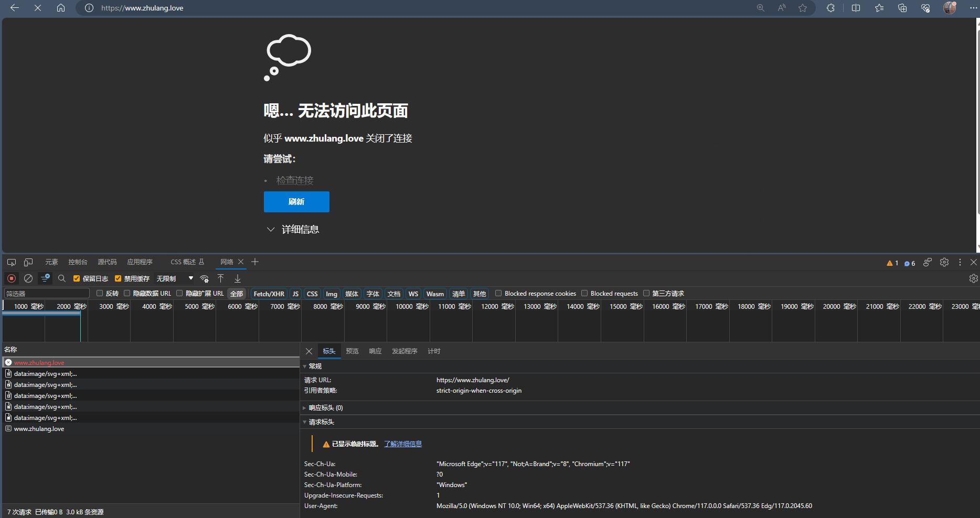Open 了解详细信息 link
Viewport: 980px width, 518px height.
click(x=403, y=444)
